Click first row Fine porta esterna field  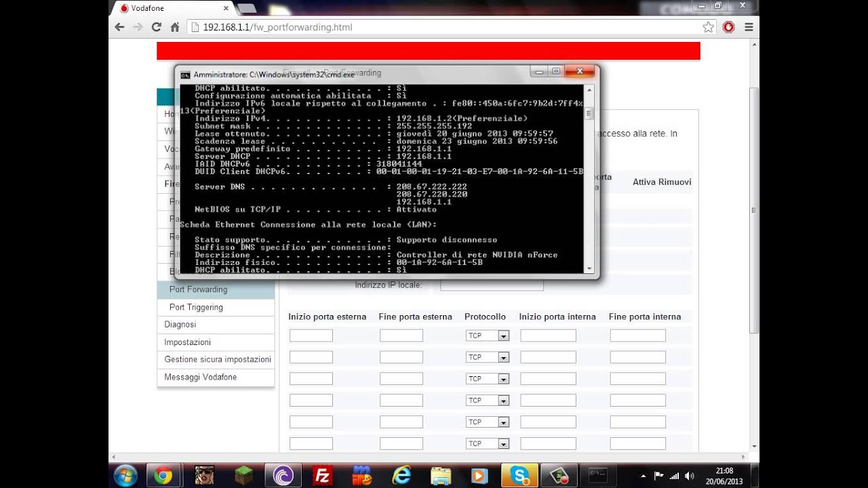(401, 335)
